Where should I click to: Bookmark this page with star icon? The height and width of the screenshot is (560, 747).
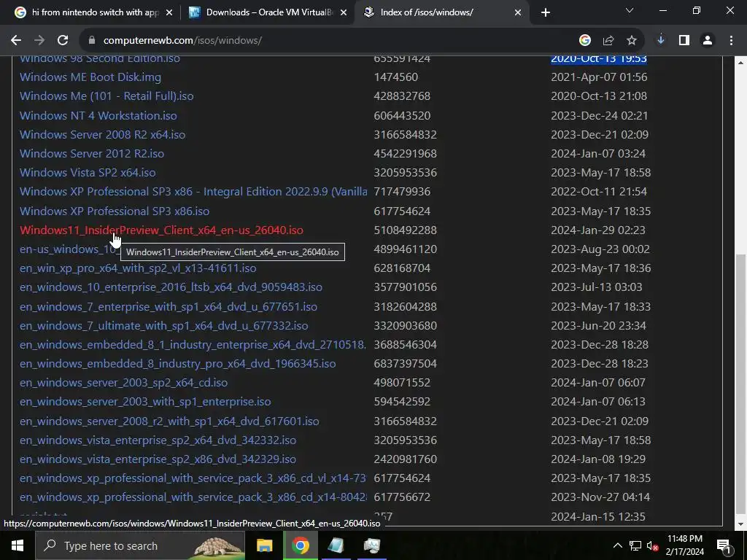pos(632,41)
